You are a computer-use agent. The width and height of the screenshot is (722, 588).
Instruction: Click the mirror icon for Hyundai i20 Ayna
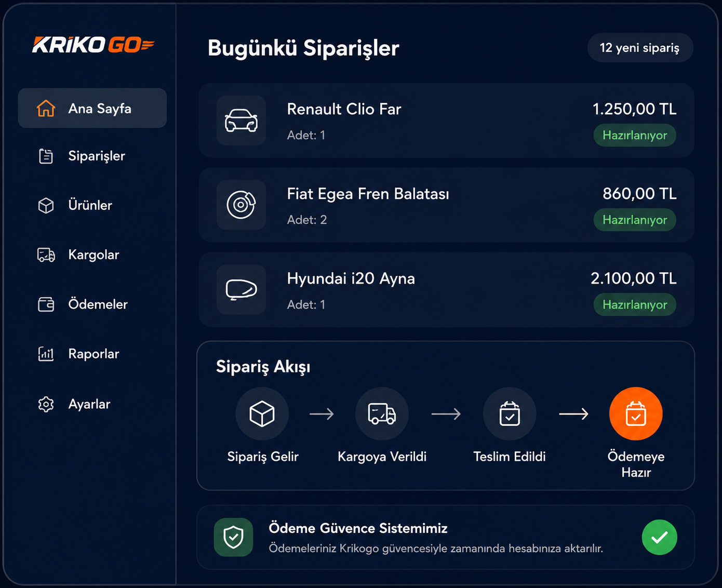click(x=241, y=289)
